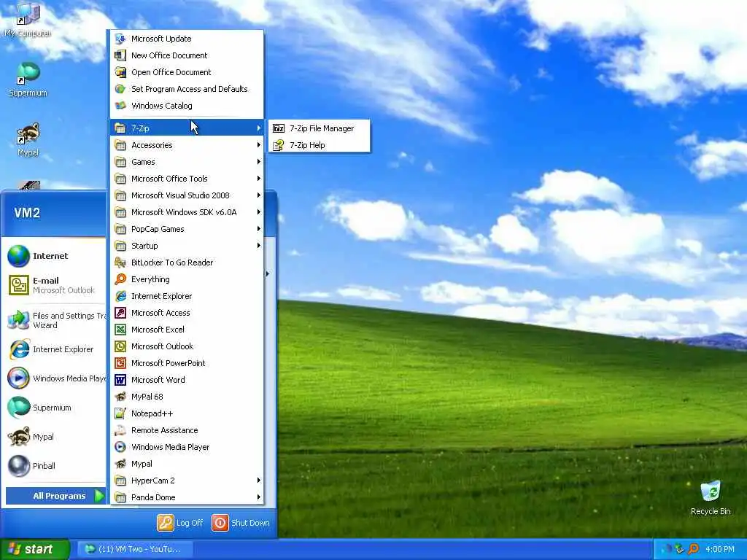Screen dimensions: 747x560
Task: Open Set Program Access and Defaults icon
Action: point(120,89)
